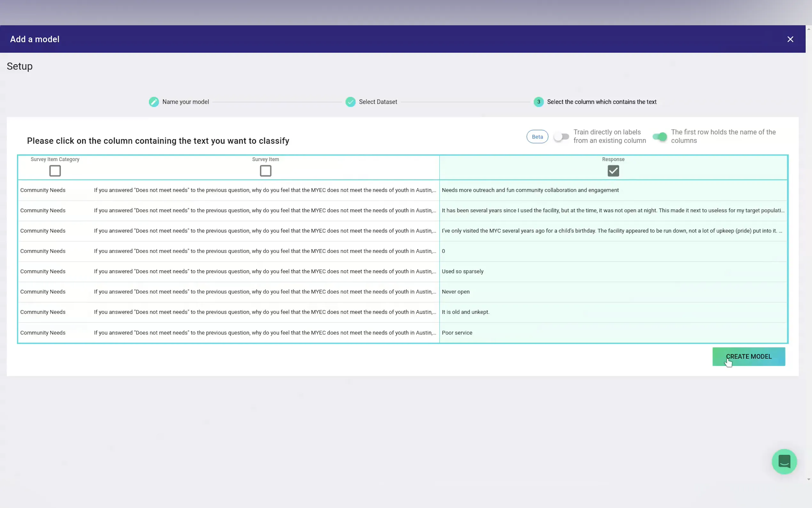Click the scrollbar down arrow
The image size is (812, 508).
click(808, 480)
